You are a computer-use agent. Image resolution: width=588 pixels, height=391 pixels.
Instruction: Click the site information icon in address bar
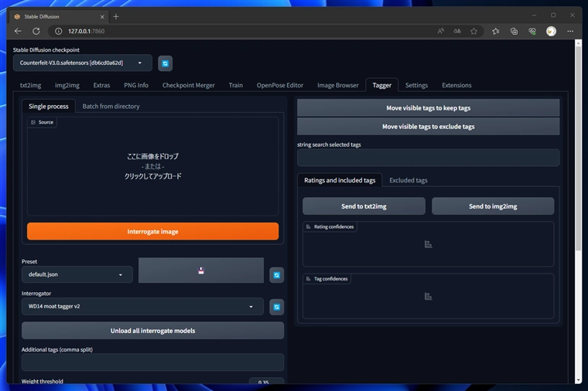(58, 31)
